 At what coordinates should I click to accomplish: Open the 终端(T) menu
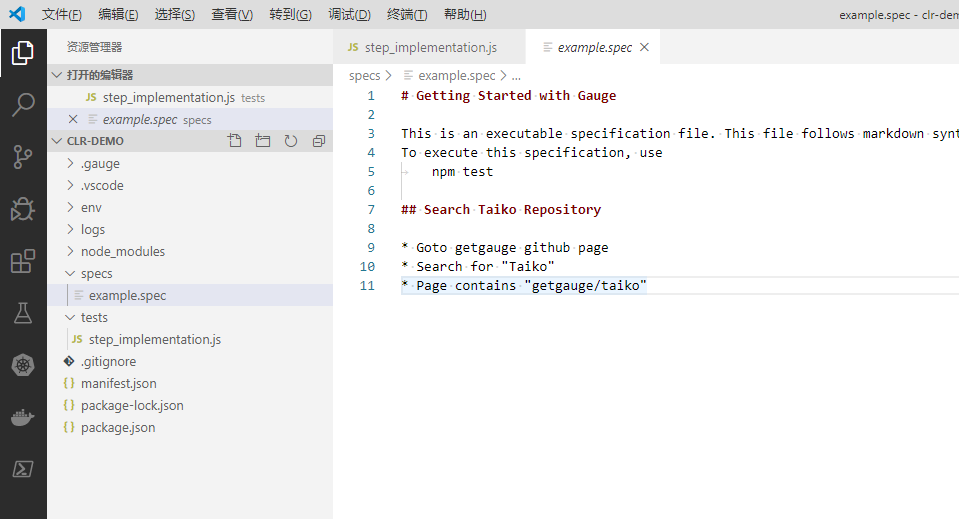tap(406, 15)
